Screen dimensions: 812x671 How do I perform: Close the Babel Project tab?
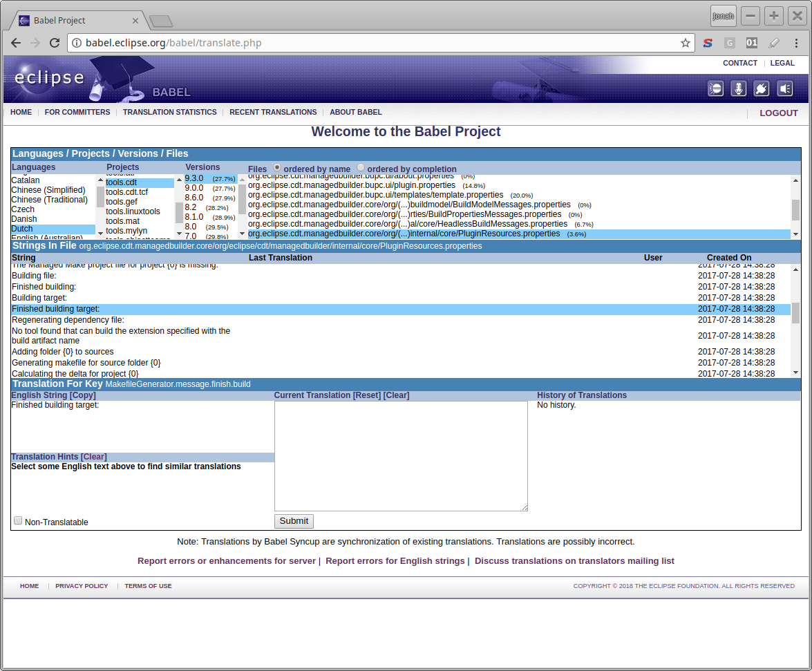coord(135,21)
